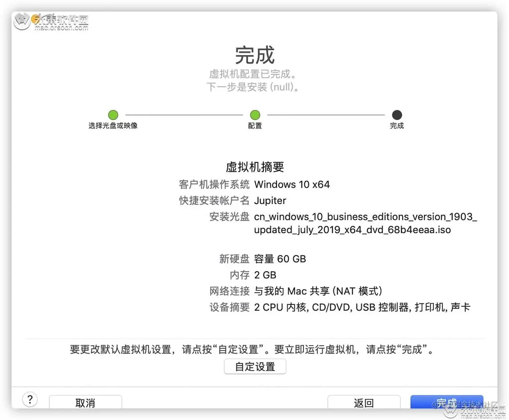Screen dimensions: 509x420
Task: Click the 内存 label
Action: [239, 275]
